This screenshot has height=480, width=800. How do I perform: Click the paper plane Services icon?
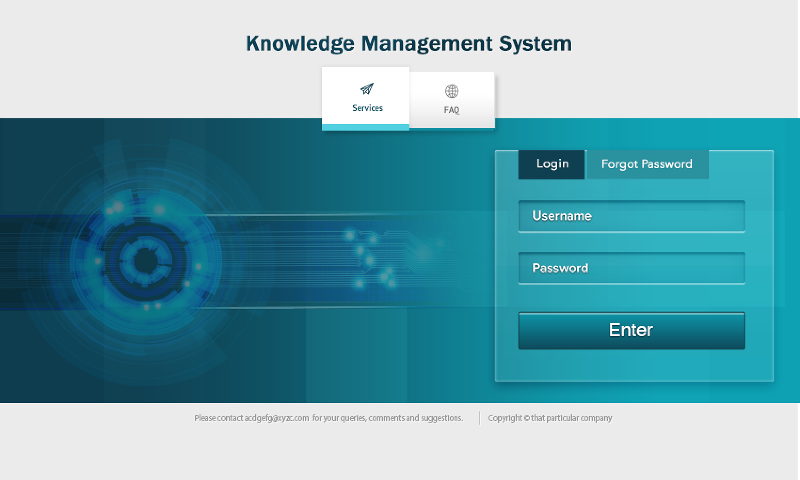(x=367, y=89)
